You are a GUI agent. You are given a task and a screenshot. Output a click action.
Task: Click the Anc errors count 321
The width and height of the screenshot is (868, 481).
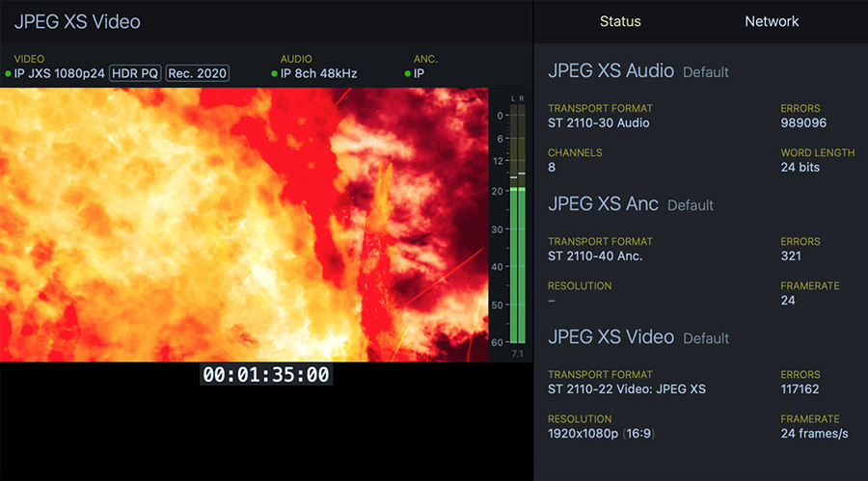(791, 255)
